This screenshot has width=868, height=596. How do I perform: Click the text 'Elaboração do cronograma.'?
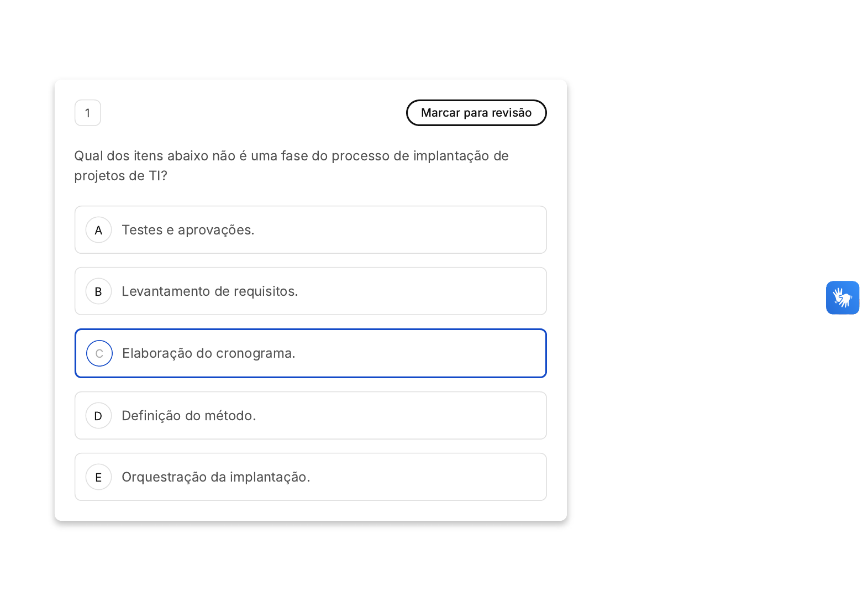pos(208,353)
